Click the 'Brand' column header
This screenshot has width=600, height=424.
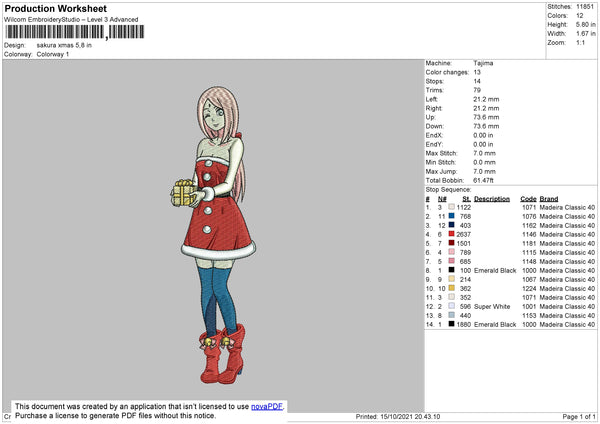click(x=549, y=199)
